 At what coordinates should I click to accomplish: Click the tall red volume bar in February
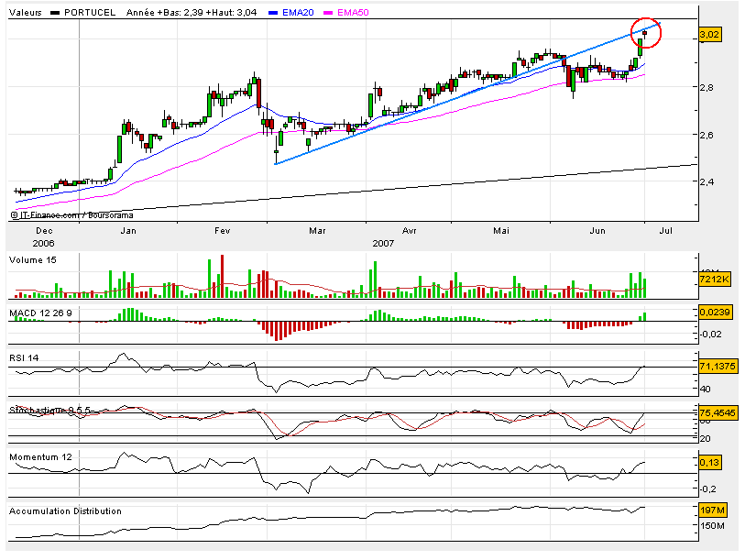click(x=222, y=277)
